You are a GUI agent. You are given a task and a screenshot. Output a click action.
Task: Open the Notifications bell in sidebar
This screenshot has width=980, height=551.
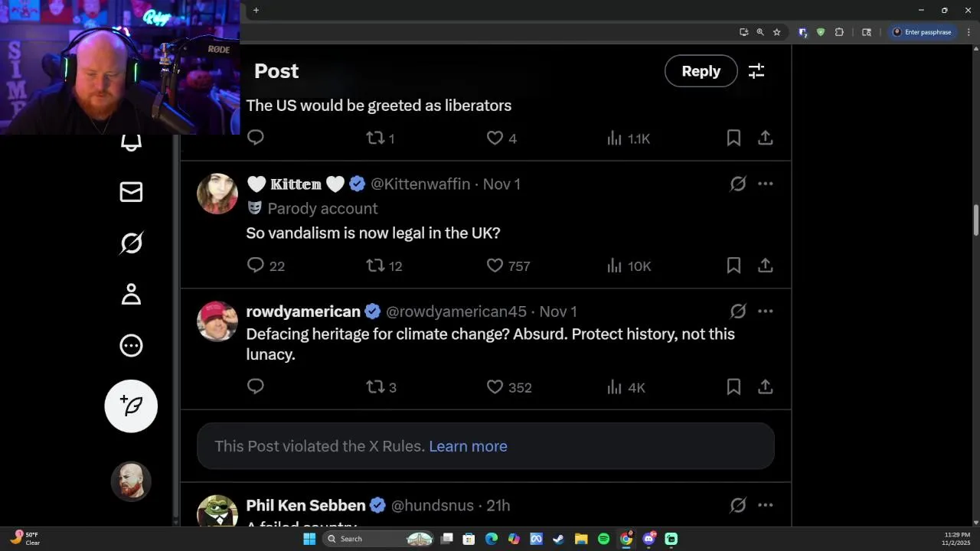[131, 142]
